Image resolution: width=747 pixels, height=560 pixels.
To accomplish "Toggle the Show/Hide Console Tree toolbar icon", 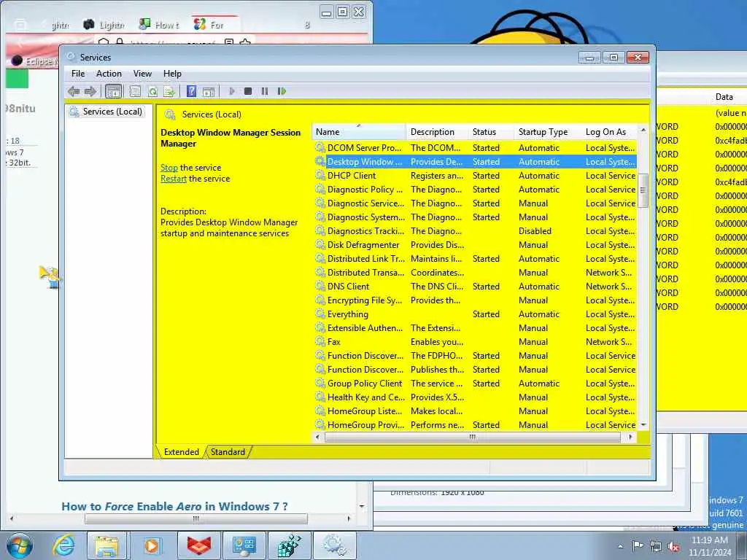I will pos(113,91).
